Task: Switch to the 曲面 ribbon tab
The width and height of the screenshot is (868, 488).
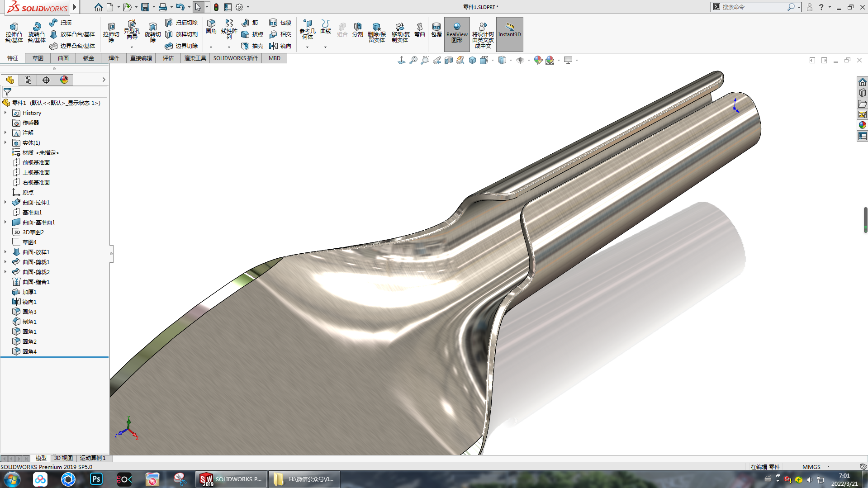Action: click(63, 58)
